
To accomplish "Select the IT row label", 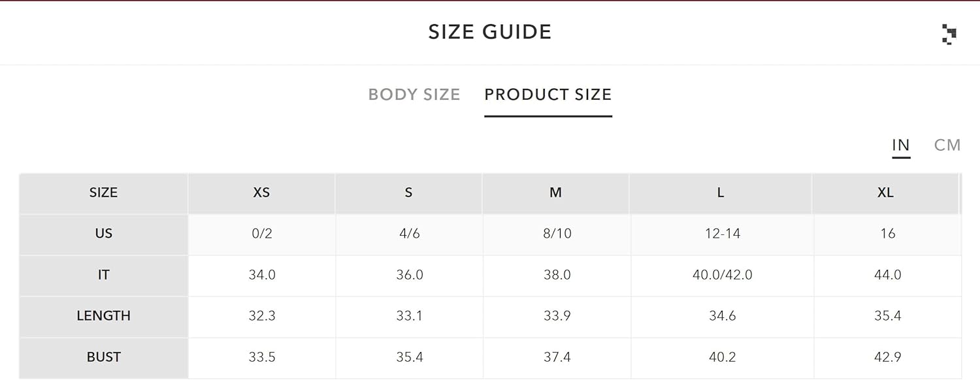I will point(104,275).
